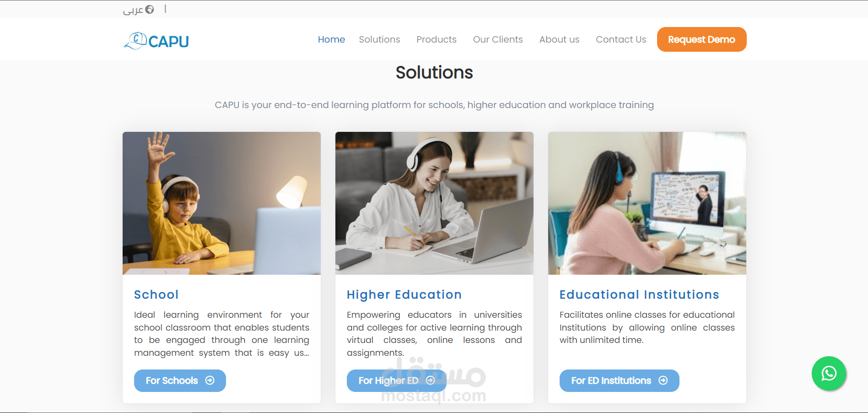Open the boy raising hand image
This screenshot has height=413, width=868.
[x=221, y=203]
